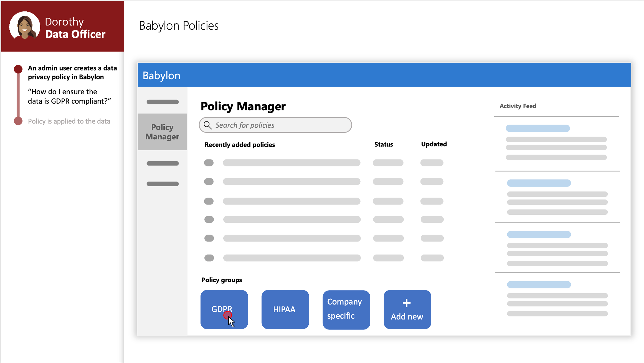Click the Policy groups heading
Image resolution: width=644 pixels, height=363 pixels.
click(x=222, y=280)
